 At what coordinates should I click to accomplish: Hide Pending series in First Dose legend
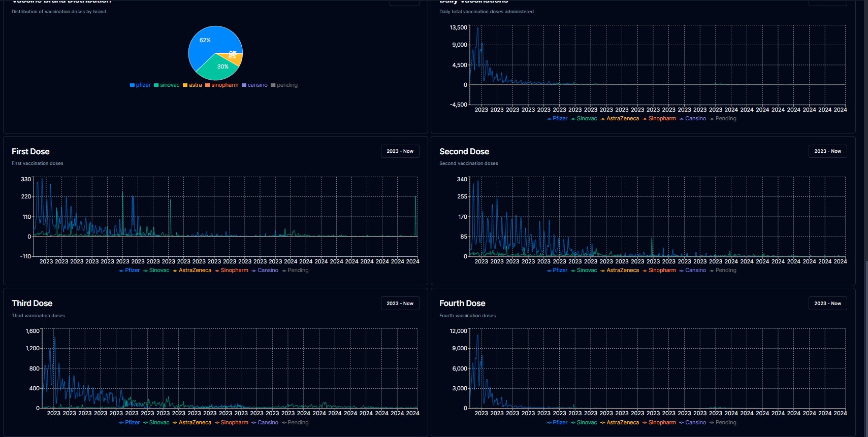point(295,271)
